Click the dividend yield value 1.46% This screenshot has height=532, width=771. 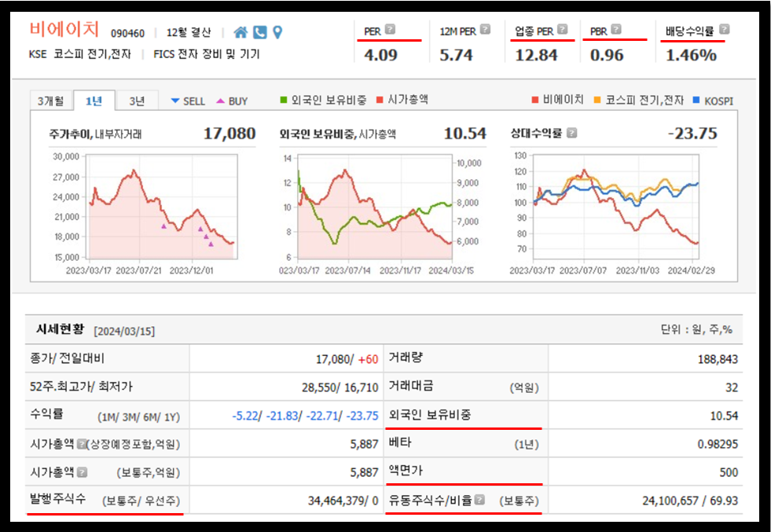click(691, 55)
